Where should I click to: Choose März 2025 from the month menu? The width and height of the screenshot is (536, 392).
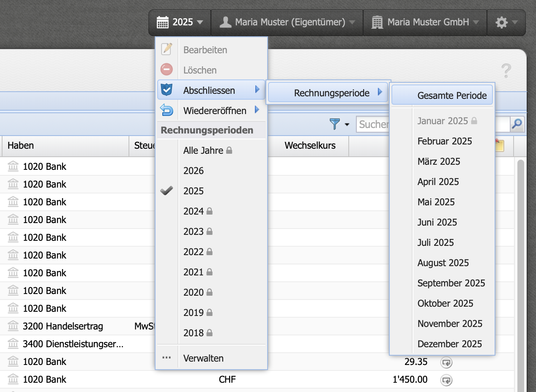pyautogui.click(x=438, y=161)
